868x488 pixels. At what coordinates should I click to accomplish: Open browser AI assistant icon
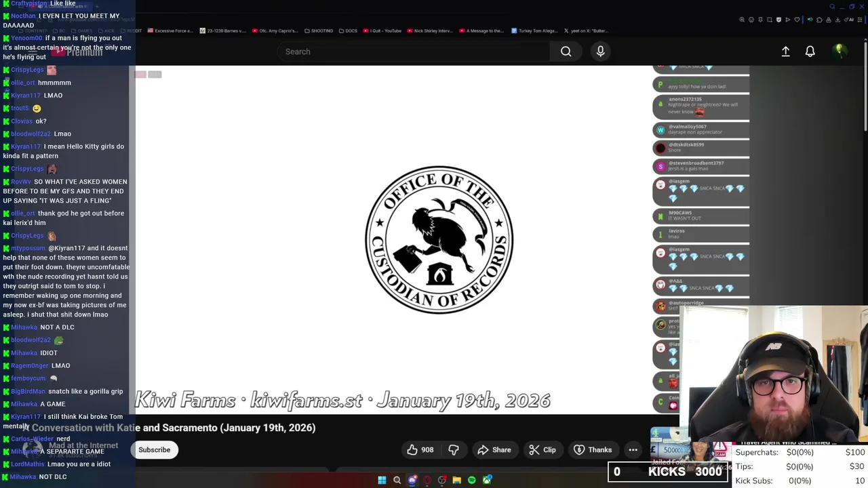[x=849, y=20]
